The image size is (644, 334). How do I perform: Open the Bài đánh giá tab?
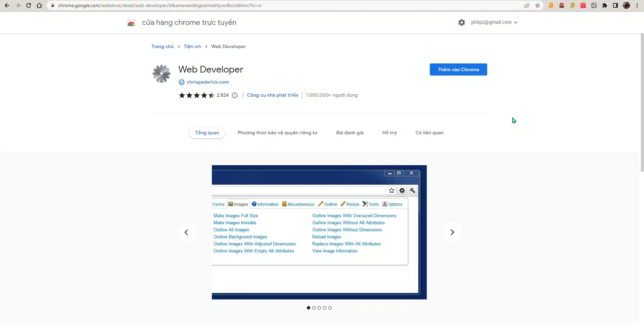click(x=350, y=133)
